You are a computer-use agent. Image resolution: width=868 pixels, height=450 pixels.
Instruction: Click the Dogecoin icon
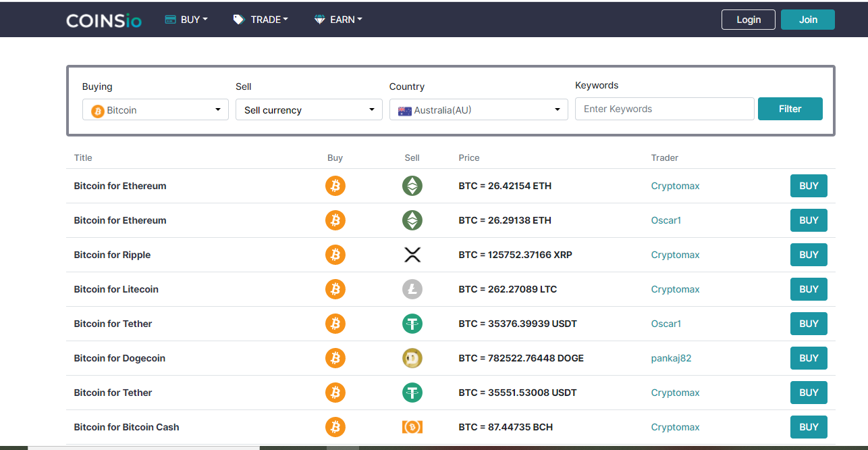412,358
